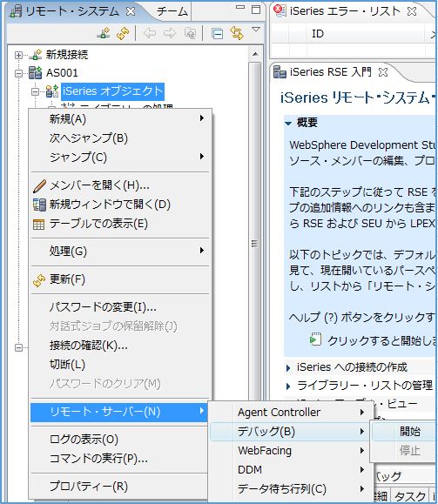The width and height of the screenshot is (438, 504).
Task: Expand iSeries への接続の作成 section
Action: point(288,367)
